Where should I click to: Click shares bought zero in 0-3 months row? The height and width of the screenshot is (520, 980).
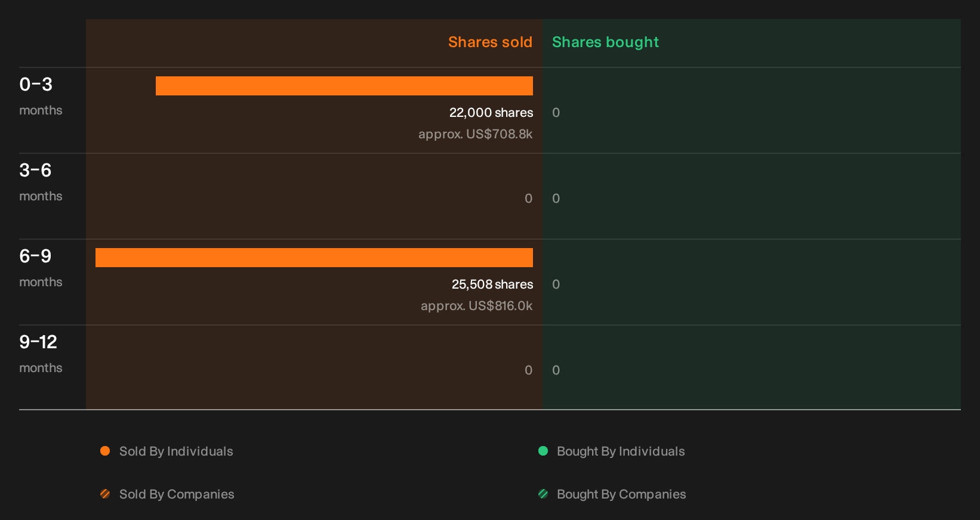[556, 113]
